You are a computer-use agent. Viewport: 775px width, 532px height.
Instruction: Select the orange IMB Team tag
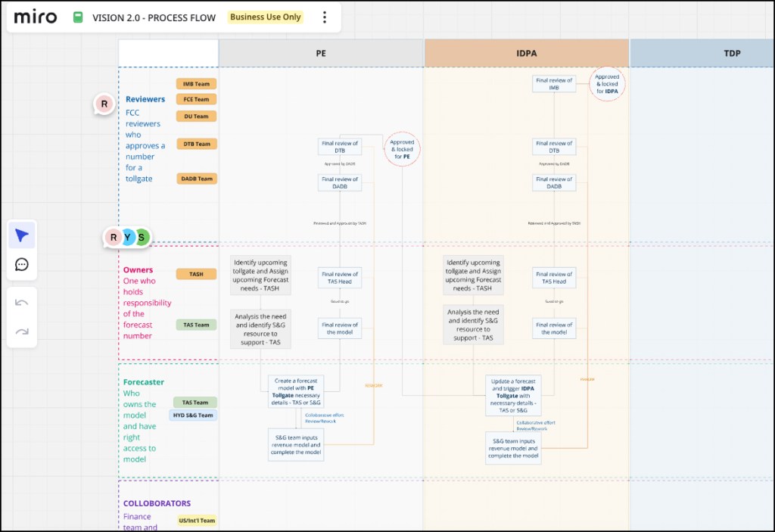196,84
